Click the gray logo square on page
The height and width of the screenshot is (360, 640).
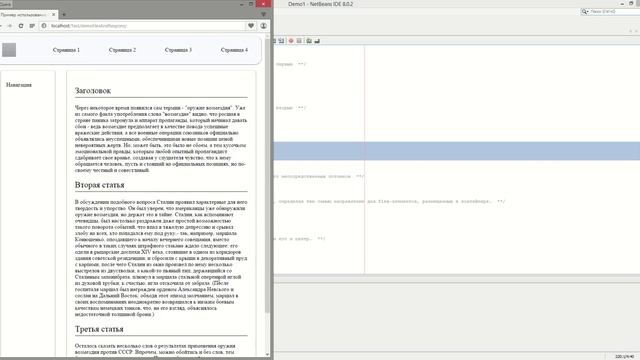click(x=9, y=50)
